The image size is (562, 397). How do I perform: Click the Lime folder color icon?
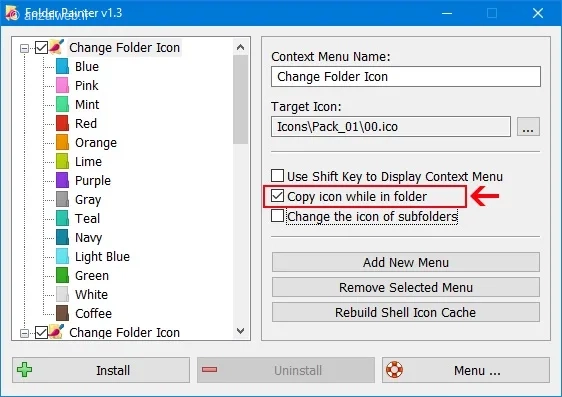[62, 161]
